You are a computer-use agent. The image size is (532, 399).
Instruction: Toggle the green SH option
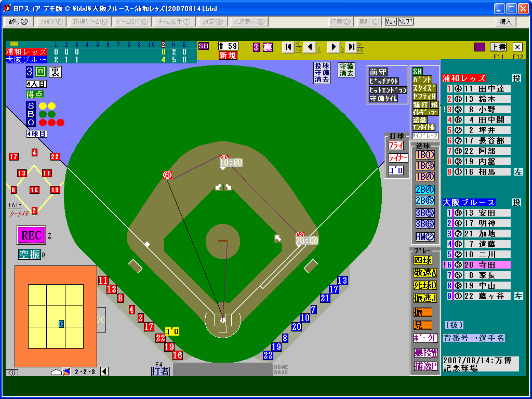(x=417, y=71)
